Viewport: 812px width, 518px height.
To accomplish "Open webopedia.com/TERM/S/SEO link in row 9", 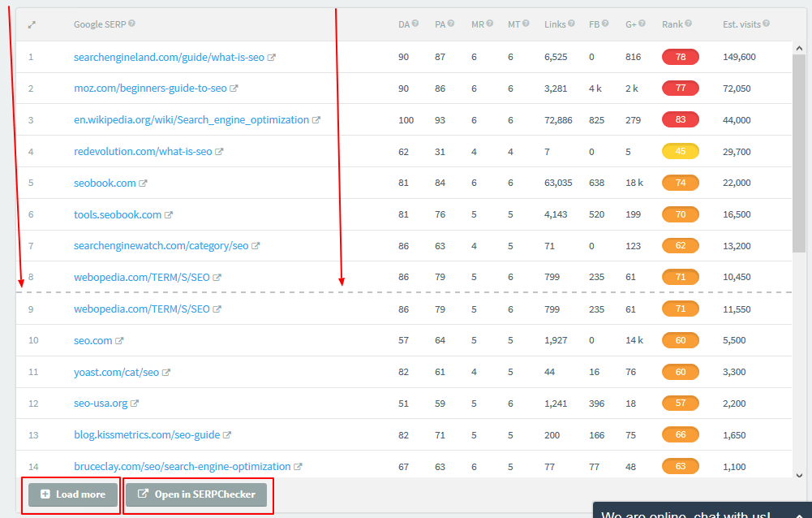I will 142,309.
